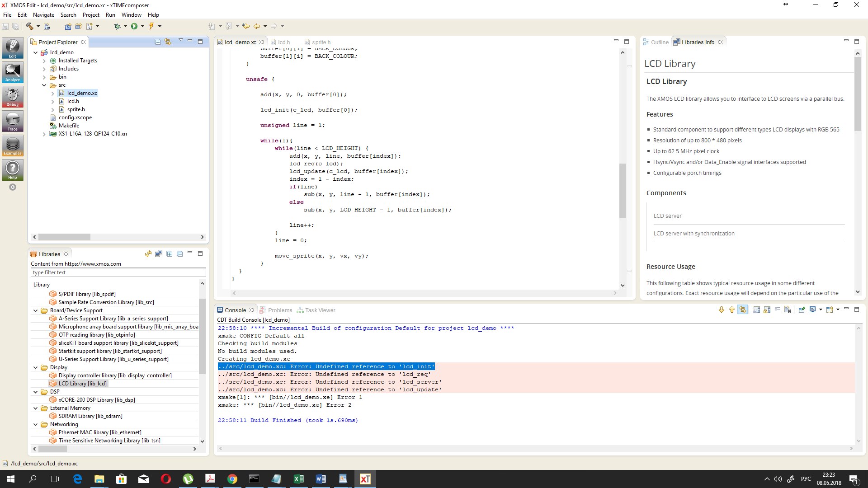This screenshot has height=488, width=868.
Task: Collapse all items in Libraries view
Action: 179,254
